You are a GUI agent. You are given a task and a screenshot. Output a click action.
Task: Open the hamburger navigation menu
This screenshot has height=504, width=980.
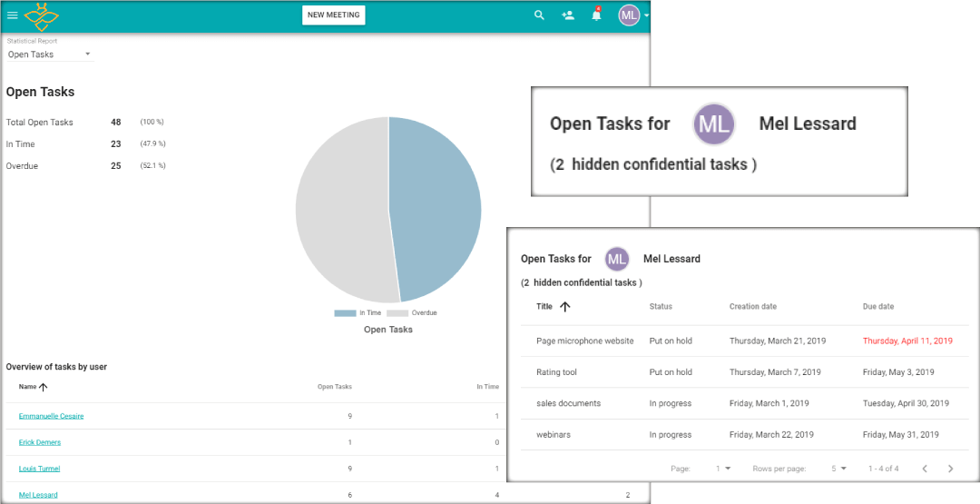point(13,15)
